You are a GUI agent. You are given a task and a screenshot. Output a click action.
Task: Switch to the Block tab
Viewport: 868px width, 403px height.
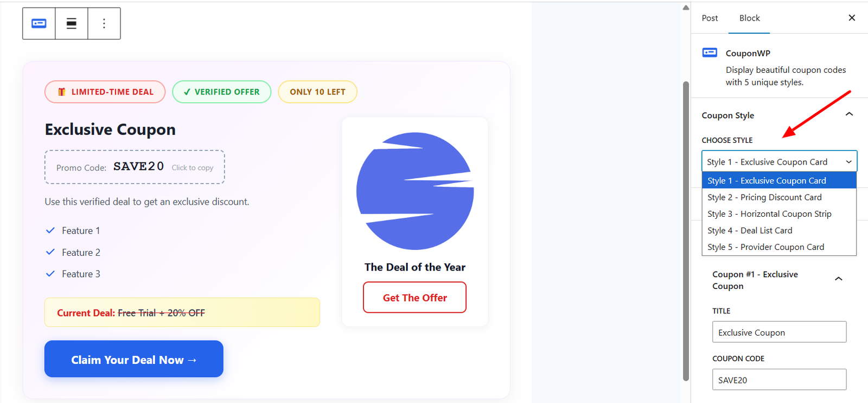pyautogui.click(x=749, y=18)
